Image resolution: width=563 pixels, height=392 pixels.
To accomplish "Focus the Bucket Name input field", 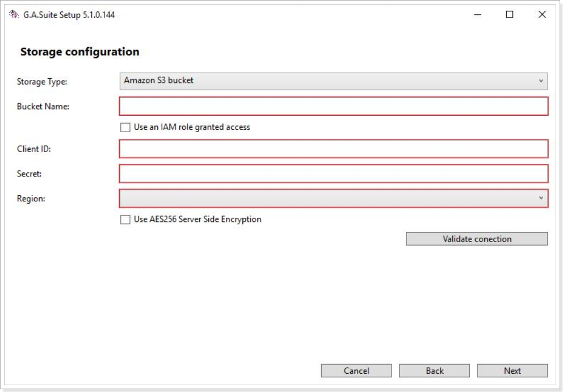I will (x=334, y=106).
